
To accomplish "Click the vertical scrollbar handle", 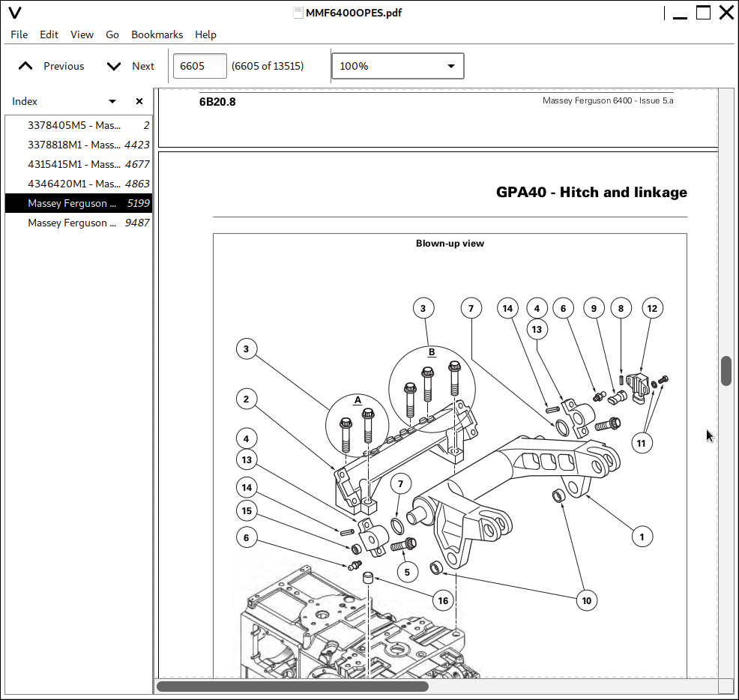I will coord(726,371).
